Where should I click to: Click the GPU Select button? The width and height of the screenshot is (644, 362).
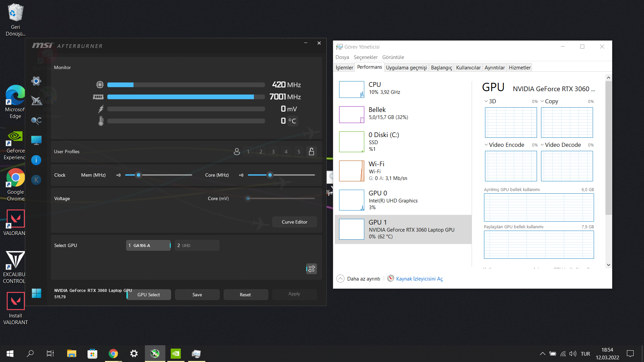click(x=149, y=295)
